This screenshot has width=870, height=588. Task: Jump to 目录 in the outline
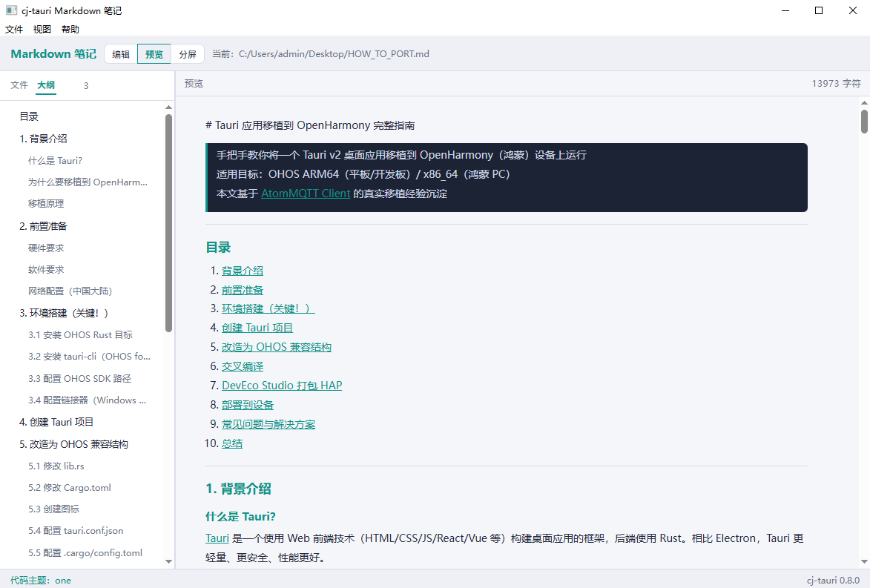[x=29, y=116]
